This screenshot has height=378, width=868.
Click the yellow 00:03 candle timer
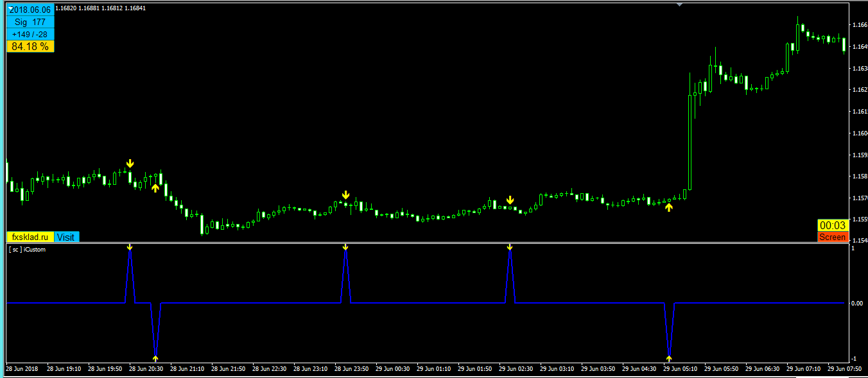[832, 226]
